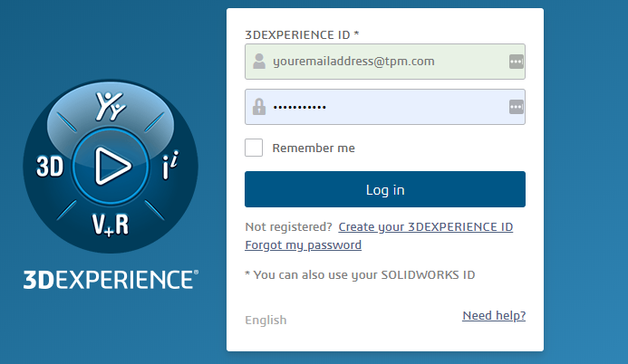Click Forgot my password link
Screen dimensions: 628x364
pos(304,244)
